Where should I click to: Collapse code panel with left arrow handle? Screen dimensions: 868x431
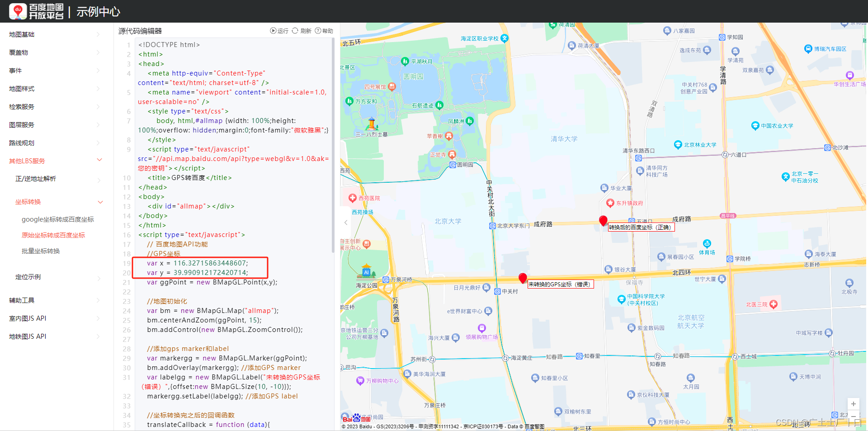pyautogui.click(x=346, y=223)
